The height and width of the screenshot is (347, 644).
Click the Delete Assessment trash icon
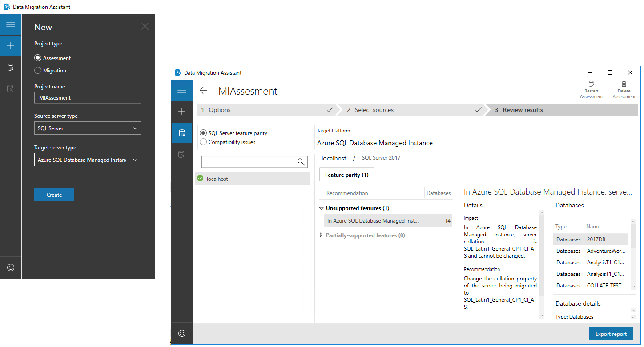click(624, 84)
